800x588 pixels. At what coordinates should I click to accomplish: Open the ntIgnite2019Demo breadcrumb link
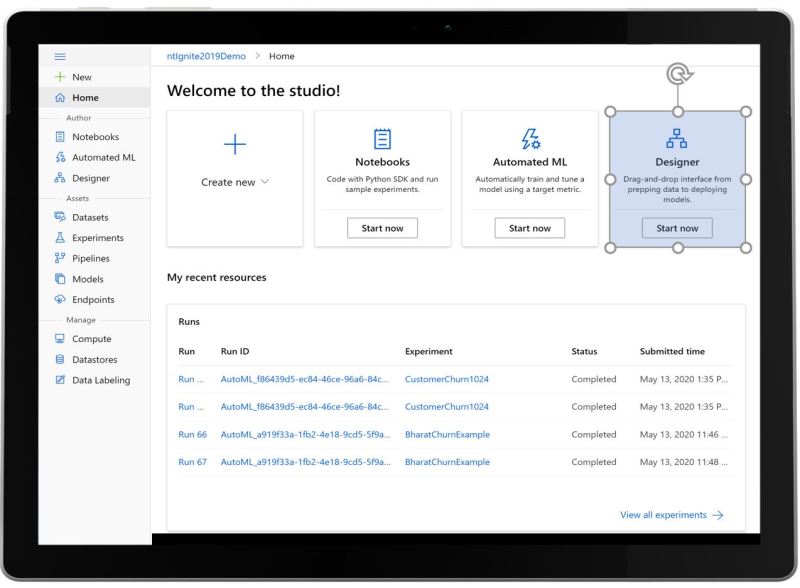pyautogui.click(x=206, y=56)
